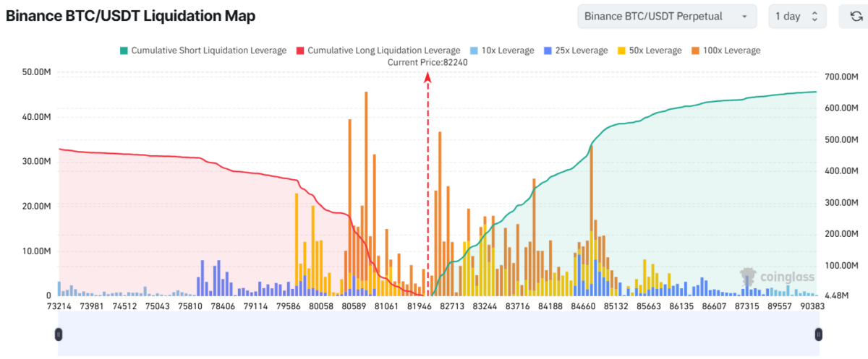Click the 83244 x-axis price label

pyautogui.click(x=484, y=306)
